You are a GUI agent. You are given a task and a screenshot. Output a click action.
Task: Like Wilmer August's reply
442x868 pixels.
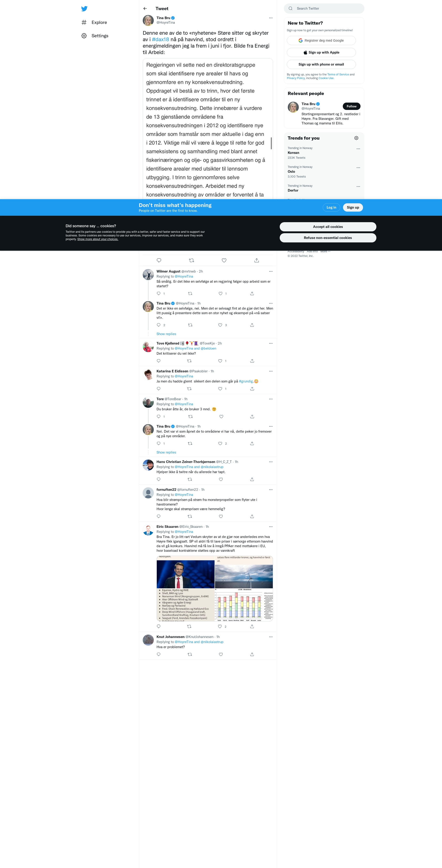tap(221, 293)
